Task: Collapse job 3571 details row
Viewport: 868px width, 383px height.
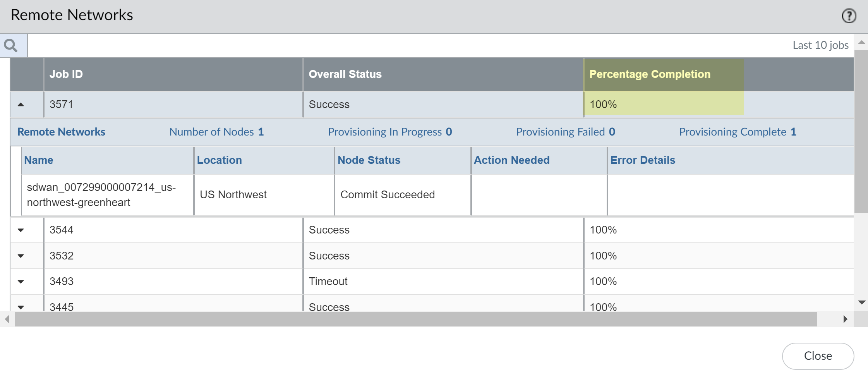Action: (x=21, y=105)
